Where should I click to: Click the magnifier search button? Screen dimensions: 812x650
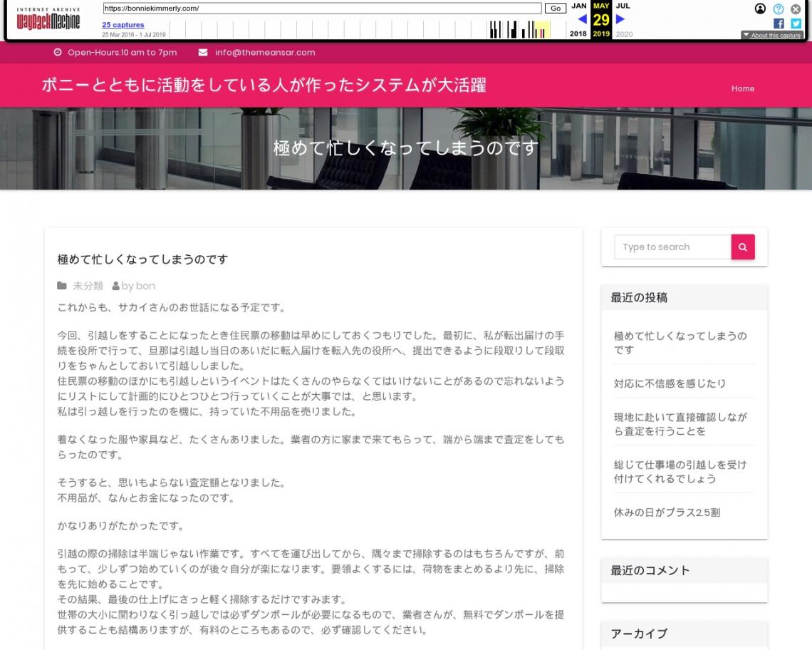coord(743,247)
